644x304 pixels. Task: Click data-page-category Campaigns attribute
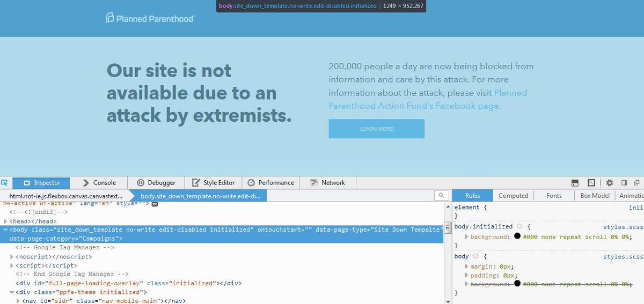click(x=64, y=238)
